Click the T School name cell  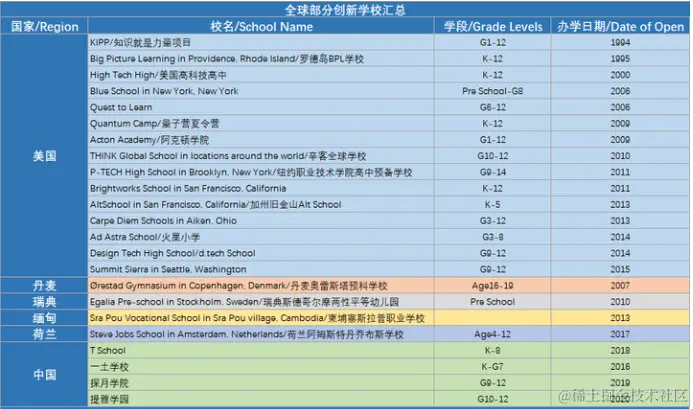[x=261, y=351]
